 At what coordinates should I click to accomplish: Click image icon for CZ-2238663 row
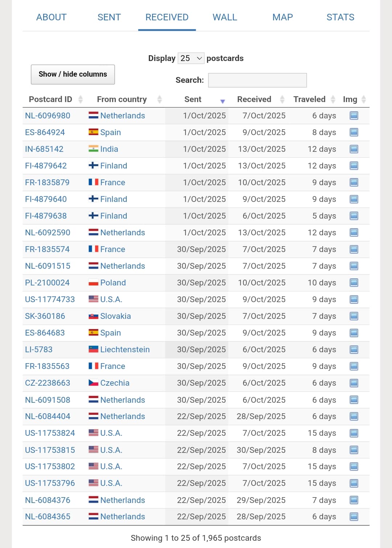(x=354, y=383)
